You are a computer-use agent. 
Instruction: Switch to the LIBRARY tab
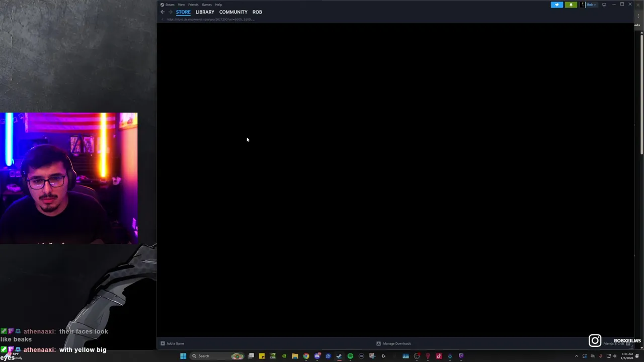205,12
